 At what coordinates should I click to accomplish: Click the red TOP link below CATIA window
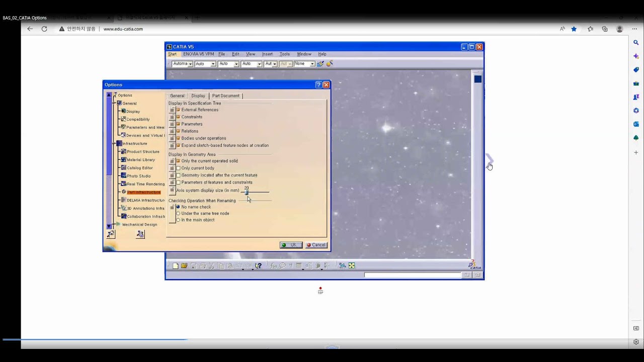[320, 291]
